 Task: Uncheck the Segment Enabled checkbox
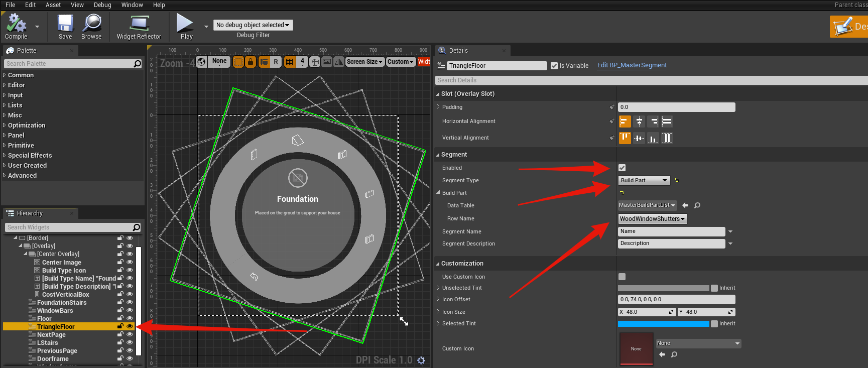pyautogui.click(x=622, y=168)
